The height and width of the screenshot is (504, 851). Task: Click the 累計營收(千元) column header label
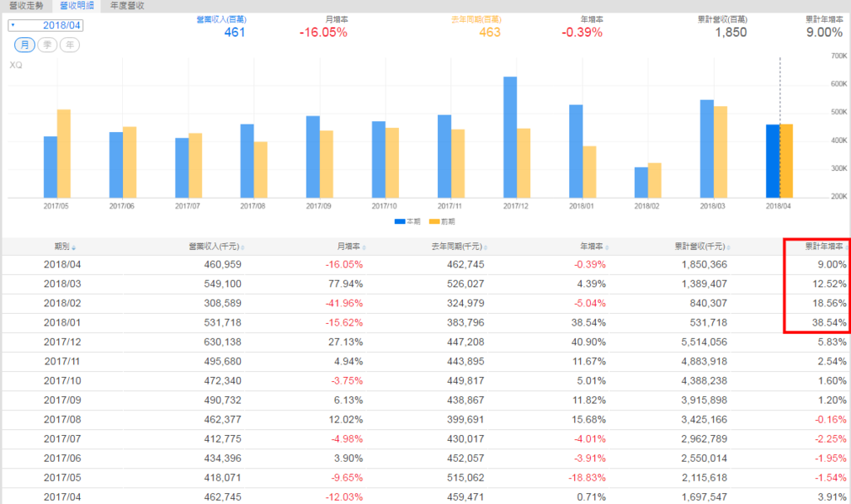coord(700,247)
